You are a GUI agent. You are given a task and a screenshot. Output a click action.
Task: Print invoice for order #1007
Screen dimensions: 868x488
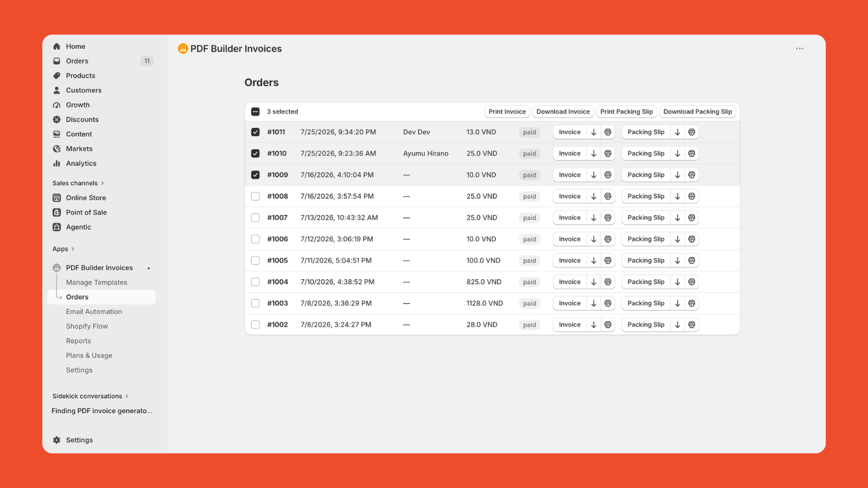pos(608,218)
